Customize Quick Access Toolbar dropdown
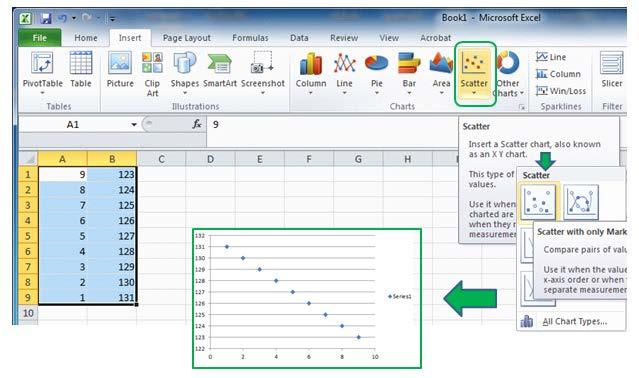This screenshot has height=378, width=639. tap(112, 19)
